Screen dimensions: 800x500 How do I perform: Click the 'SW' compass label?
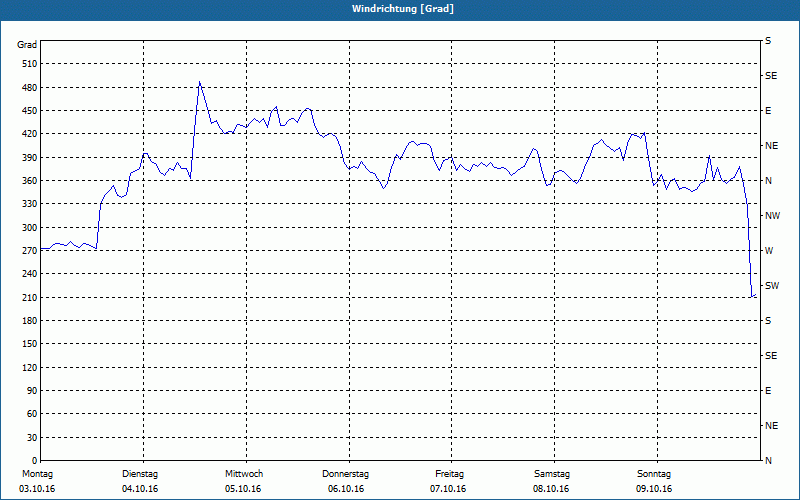[772, 286]
